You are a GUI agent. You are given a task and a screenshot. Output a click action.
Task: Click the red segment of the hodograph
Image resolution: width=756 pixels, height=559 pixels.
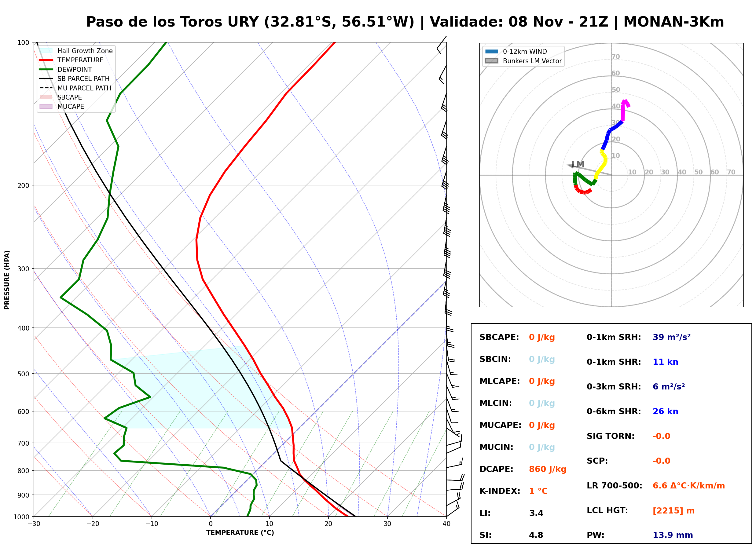[583, 190]
